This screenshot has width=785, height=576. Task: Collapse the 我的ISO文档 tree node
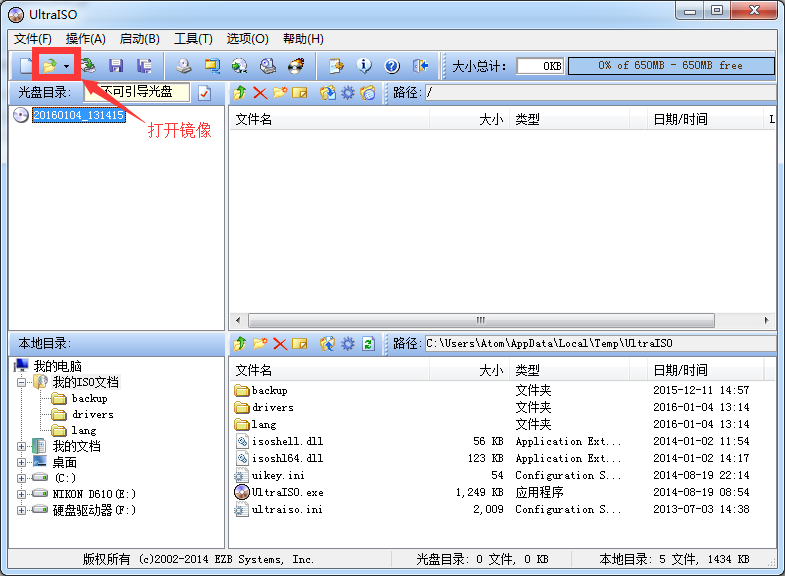tap(21, 383)
